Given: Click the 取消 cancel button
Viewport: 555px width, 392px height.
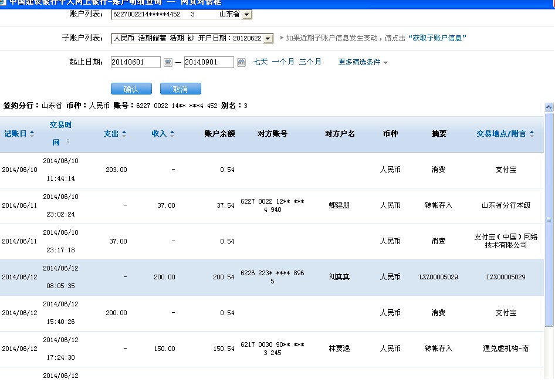Looking at the screenshot, I should (x=181, y=89).
